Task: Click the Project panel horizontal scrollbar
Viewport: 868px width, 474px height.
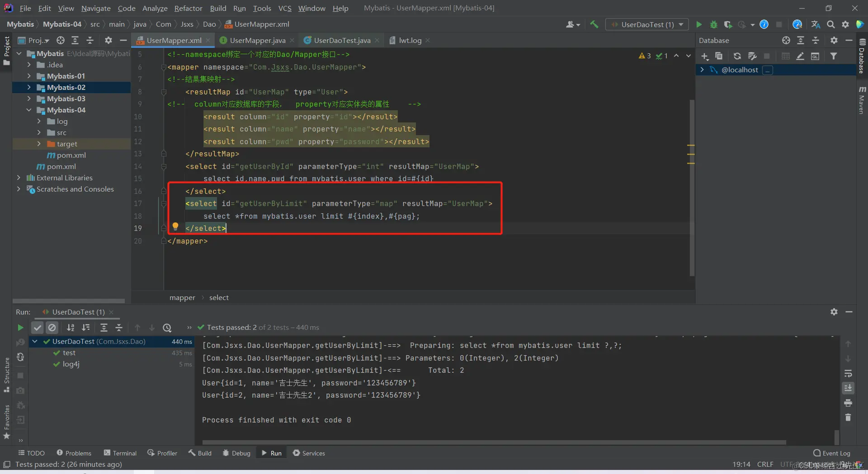Action: [69, 300]
